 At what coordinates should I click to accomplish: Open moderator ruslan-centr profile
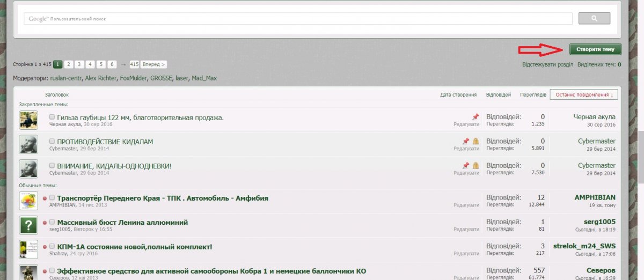coord(65,78)
